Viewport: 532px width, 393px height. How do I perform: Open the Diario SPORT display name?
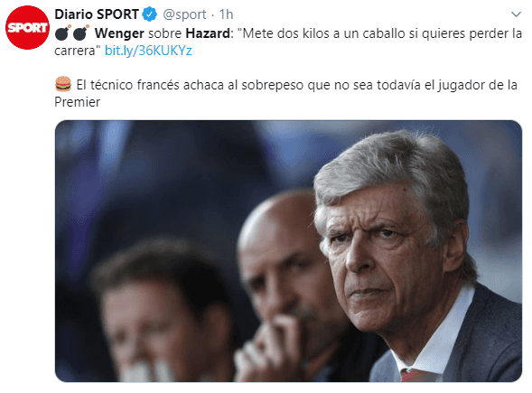pyautogui.click(x=97, y=14)
